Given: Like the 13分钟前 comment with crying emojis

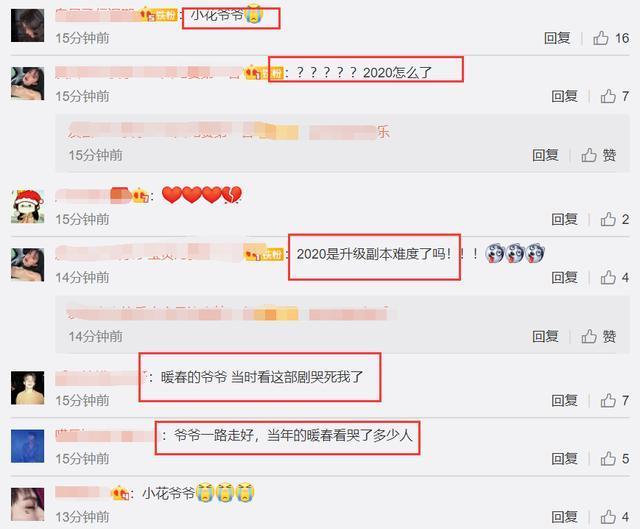Looking at the screenshot, I should (614, 517).
